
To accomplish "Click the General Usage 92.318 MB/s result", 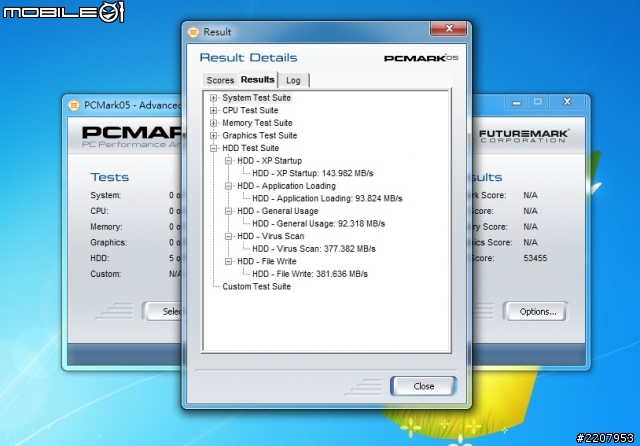I will pos(318,224).
